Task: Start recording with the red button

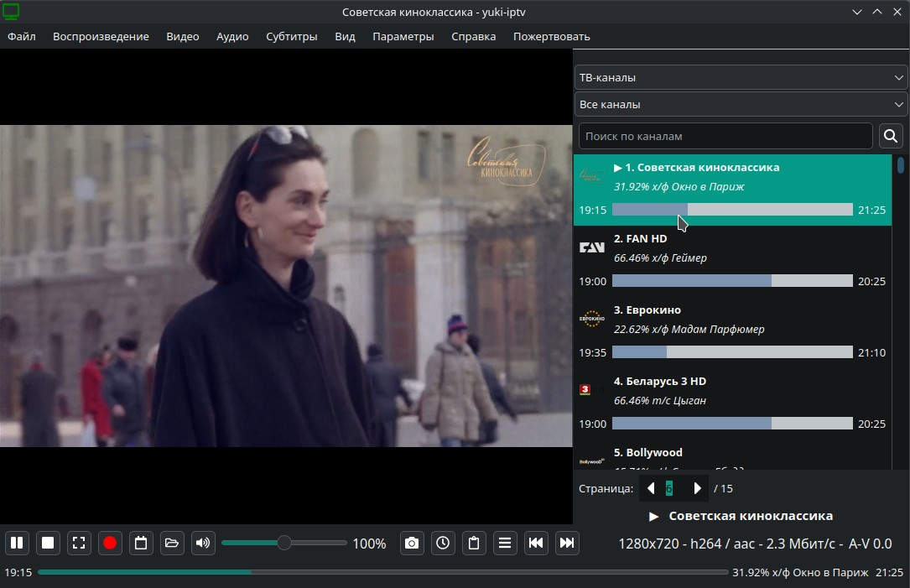Action: 110,543
